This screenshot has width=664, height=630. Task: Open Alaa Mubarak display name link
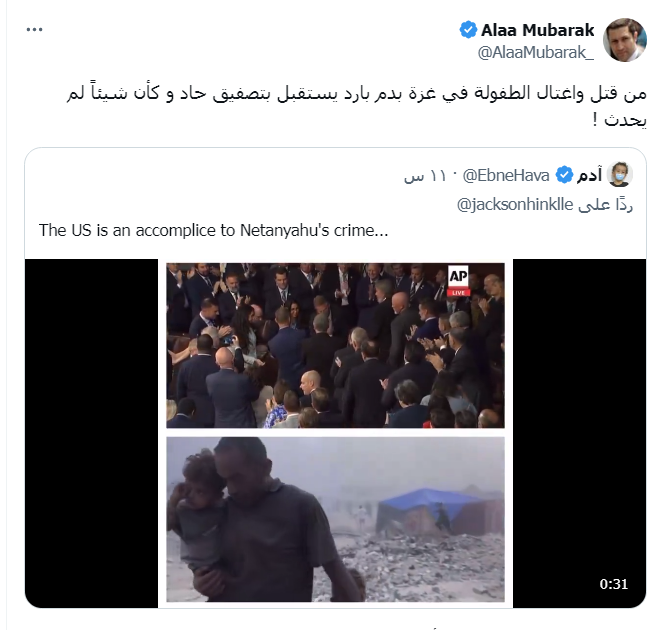click(x=537, y=30)
